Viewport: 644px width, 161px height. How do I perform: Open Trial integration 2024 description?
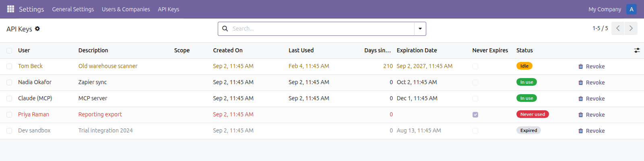tap(105, 130)
